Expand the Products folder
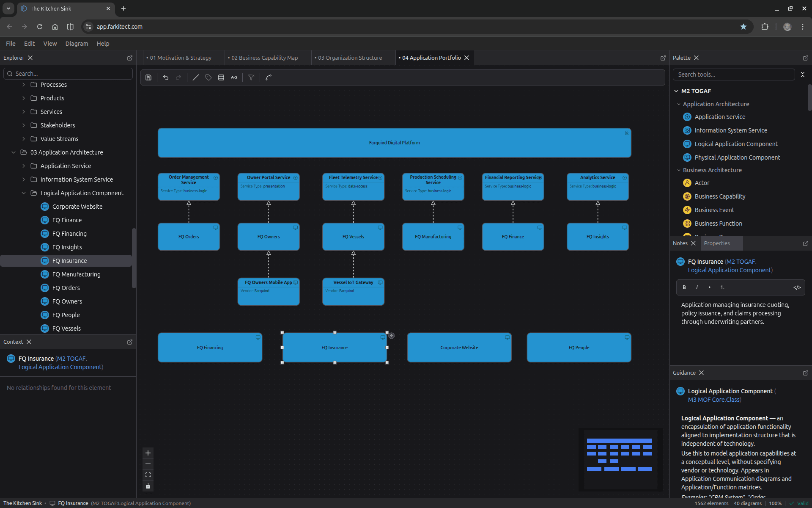Image resolution: width=812 pixels, height=508 pixels. pyautogui.click(x=24, y=98)
